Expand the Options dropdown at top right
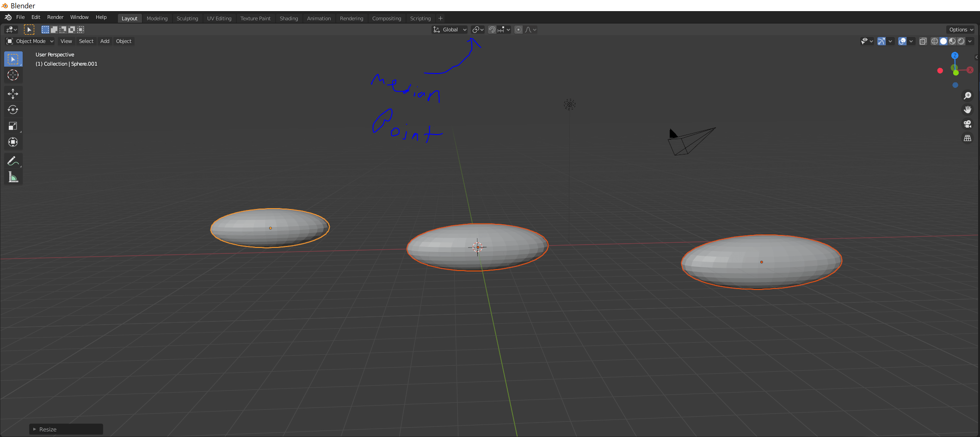 tap(960, 29)
